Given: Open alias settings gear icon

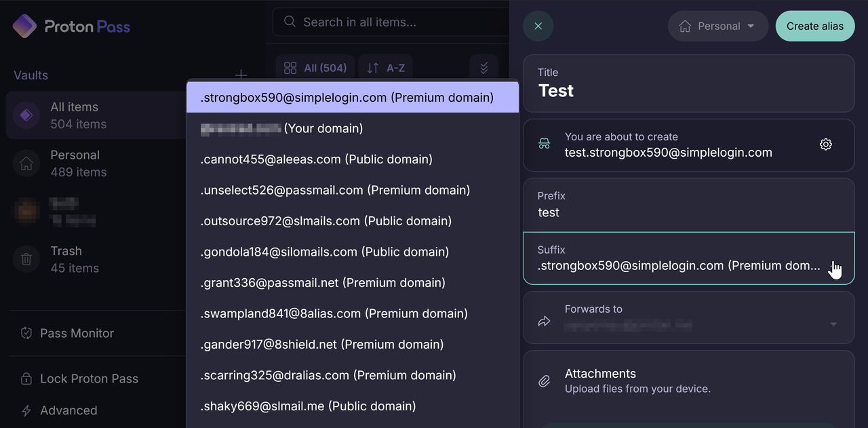Looking at the screenshot, I should point(825,144).
